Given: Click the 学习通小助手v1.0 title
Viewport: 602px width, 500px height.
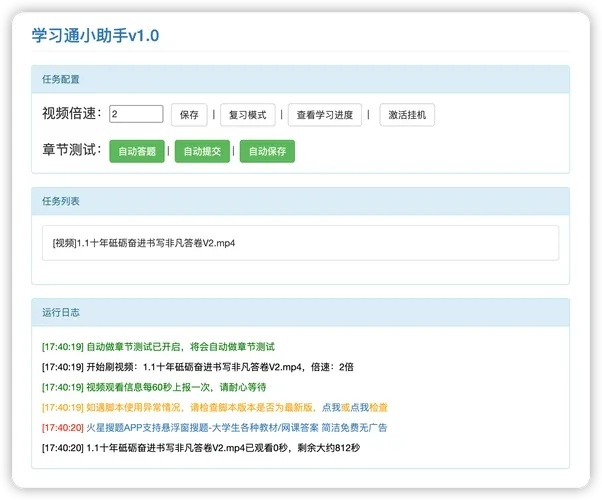Looking at the screenshot, I should pyautogui.click(x=95, y=35).
